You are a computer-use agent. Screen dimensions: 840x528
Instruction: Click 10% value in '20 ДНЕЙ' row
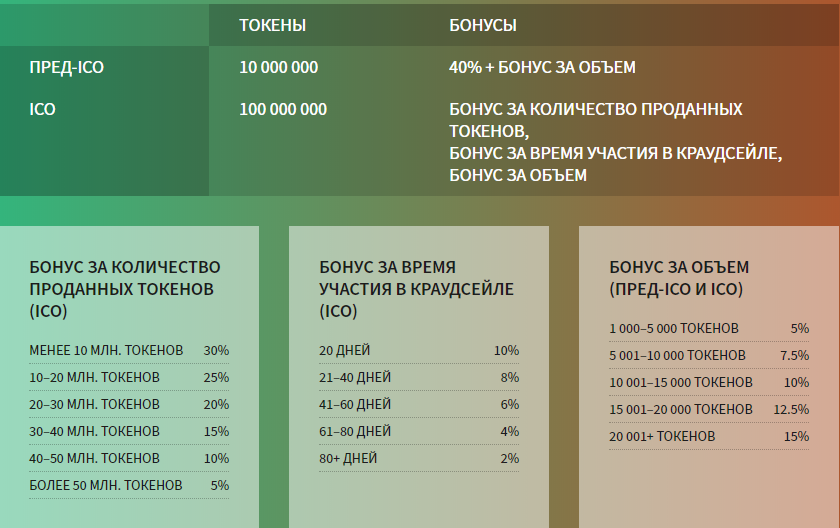click(x=506, y=350)
